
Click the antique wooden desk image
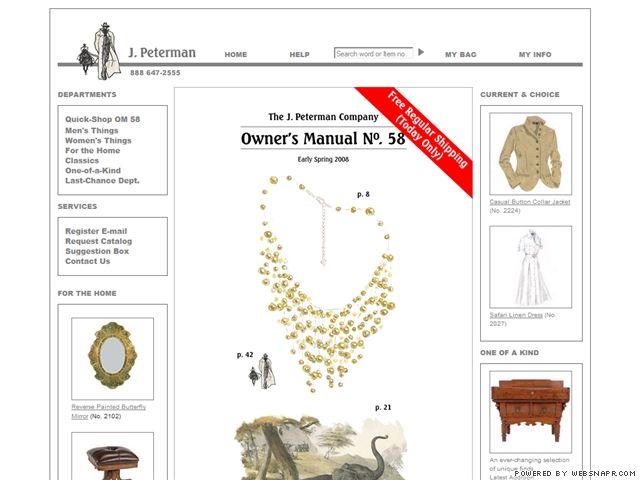531,412
